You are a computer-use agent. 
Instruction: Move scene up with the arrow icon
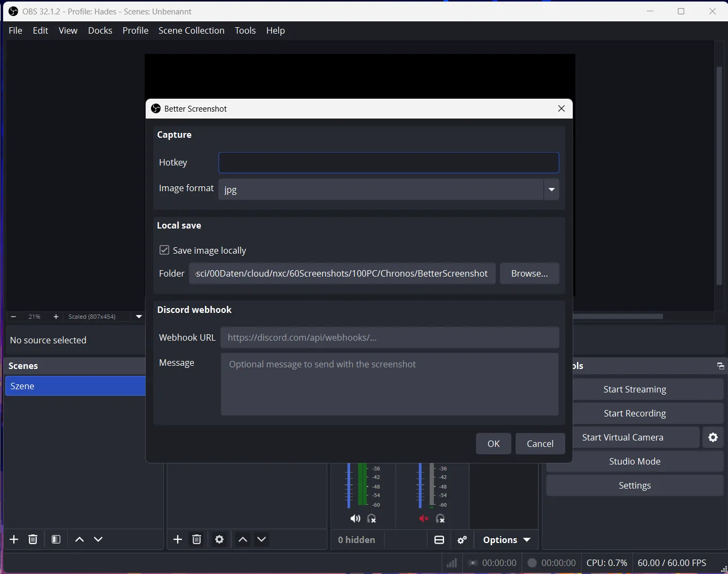point(80,539)
